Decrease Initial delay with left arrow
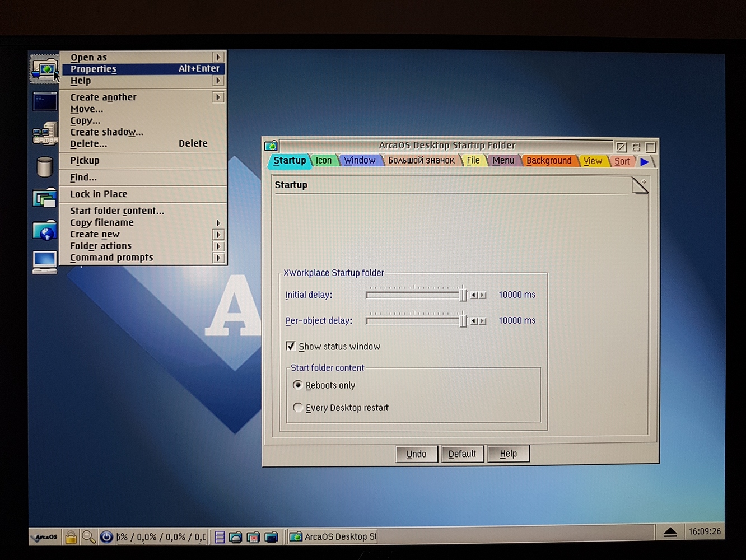This screenshot has width=746, height=560. pyautogui.click(x=474, y=295)
